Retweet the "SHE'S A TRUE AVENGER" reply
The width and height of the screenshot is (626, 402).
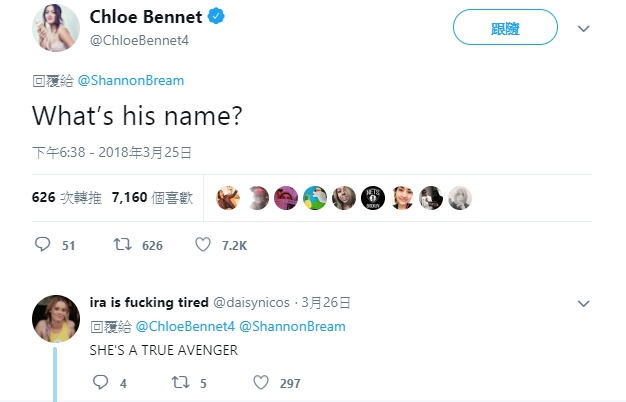[x=180, y=382]
